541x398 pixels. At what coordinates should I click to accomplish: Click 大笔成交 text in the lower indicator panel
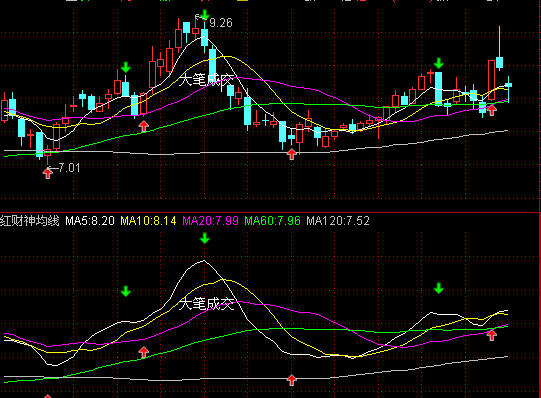coord(206,304)
